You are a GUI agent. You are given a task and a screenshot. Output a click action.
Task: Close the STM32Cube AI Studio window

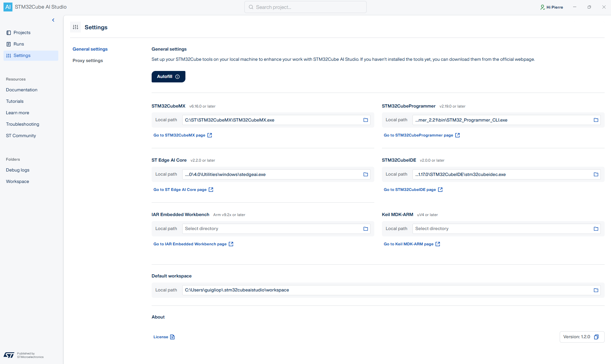point(604,7)
